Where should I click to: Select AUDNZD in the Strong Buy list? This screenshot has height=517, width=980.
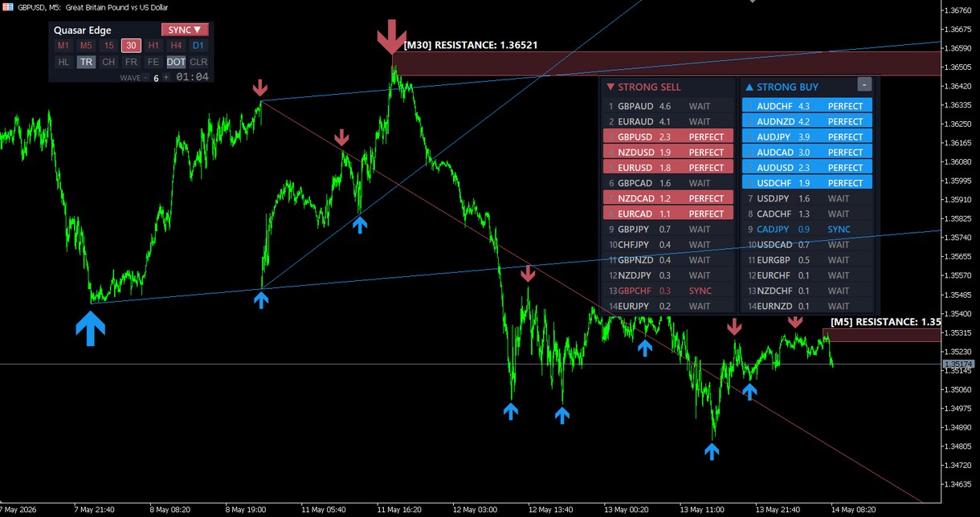(807, 121)
